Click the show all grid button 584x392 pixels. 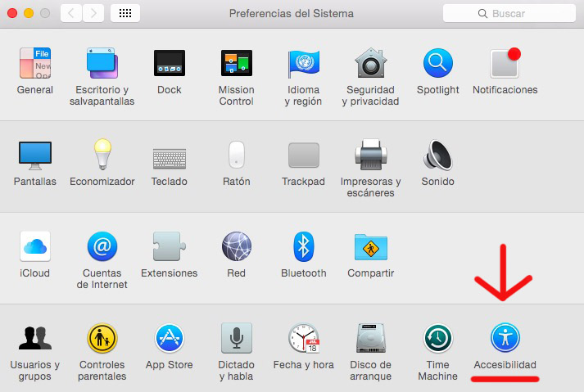[125, 13]
